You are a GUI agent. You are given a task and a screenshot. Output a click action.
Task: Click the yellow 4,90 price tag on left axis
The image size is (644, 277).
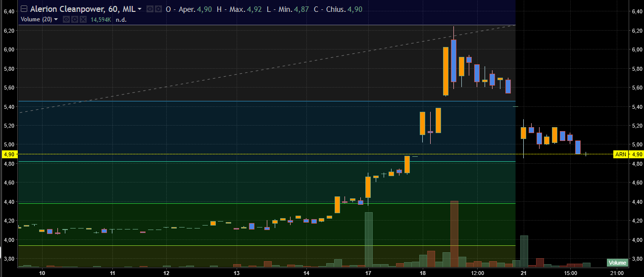(x=8, y=154)
